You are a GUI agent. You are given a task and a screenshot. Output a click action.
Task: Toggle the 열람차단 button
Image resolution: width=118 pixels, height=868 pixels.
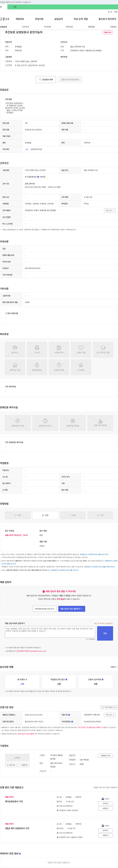pyautogui.click(x=23, y=765)
